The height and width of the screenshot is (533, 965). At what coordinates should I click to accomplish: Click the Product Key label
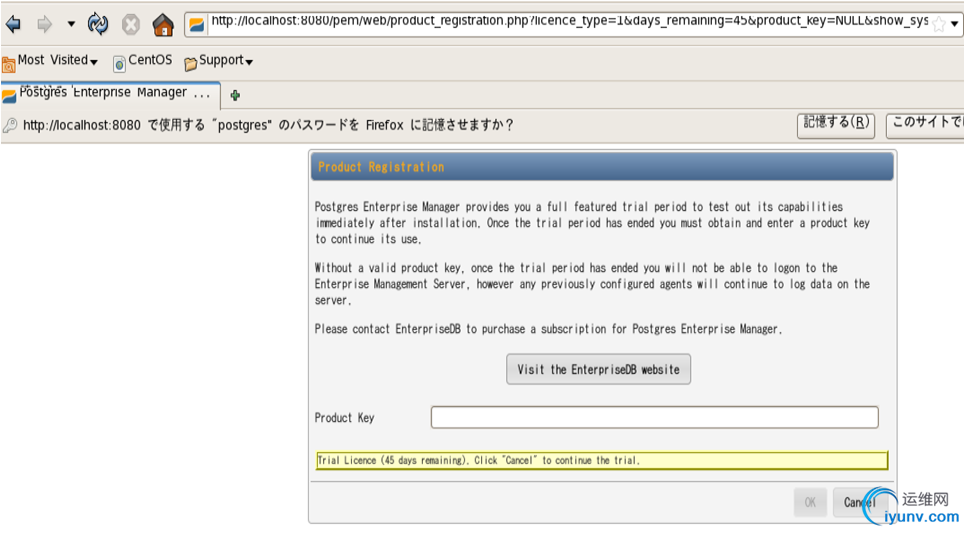tap(344, 418)
